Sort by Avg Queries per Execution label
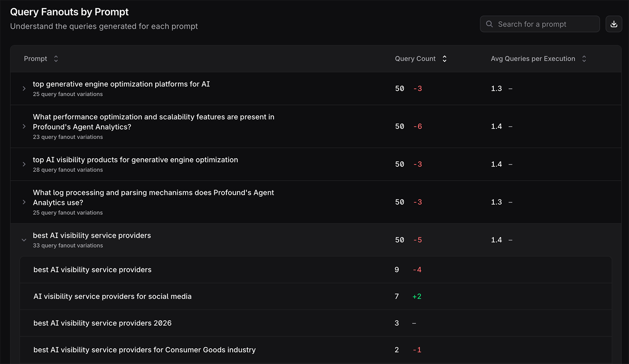The image size is (629, 364). click(533, 59)
